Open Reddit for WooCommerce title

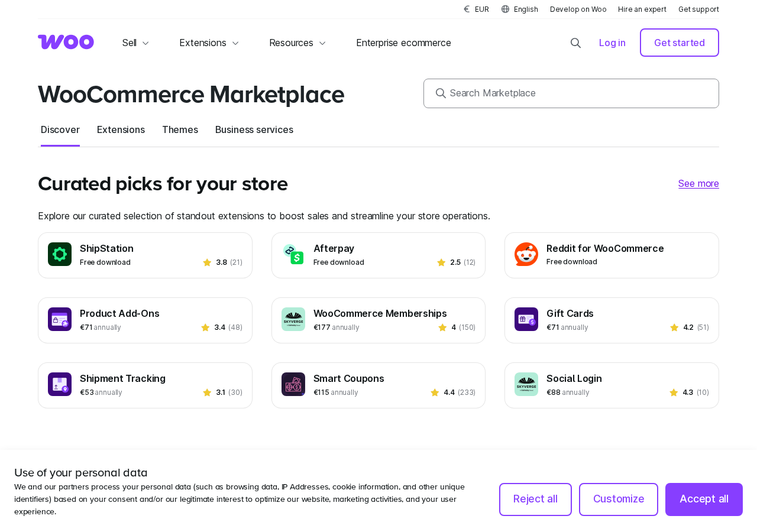[605, 248]
